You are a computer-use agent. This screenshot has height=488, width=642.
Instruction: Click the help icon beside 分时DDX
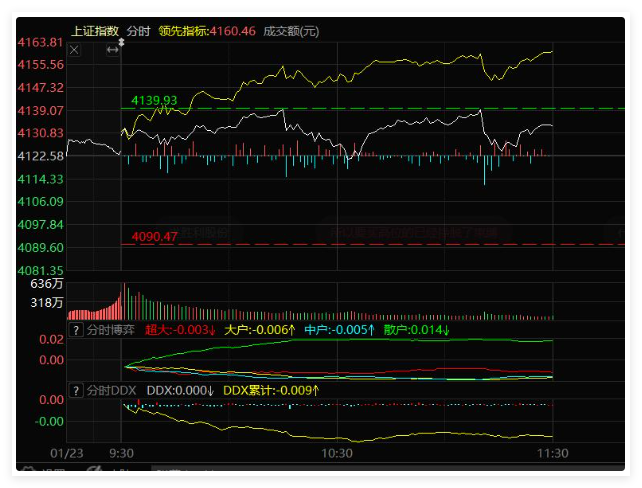tap(75, 389)
